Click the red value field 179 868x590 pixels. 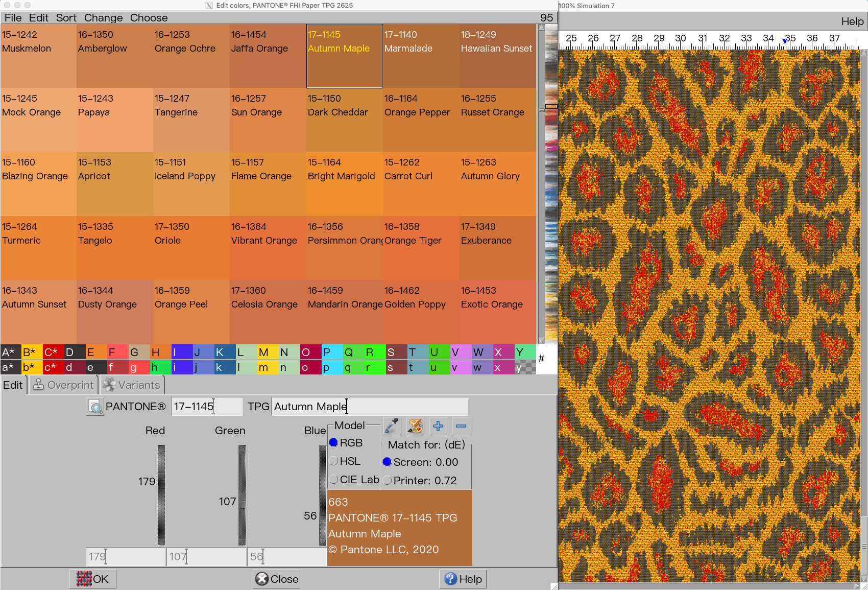(126, 557)
